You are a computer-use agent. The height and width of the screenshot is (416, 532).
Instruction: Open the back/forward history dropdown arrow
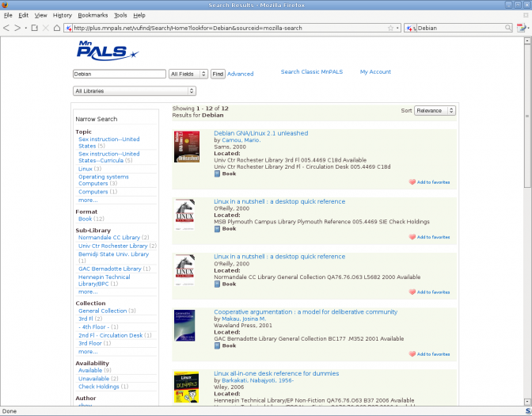pos(26,29)
